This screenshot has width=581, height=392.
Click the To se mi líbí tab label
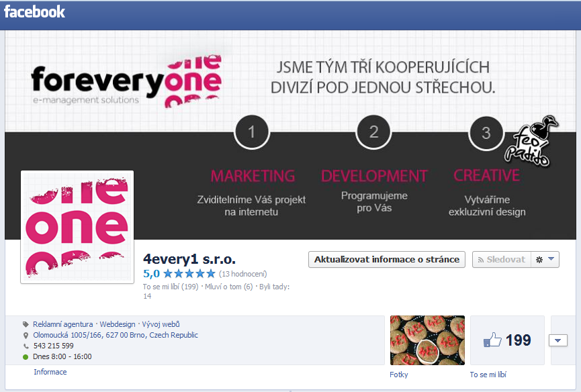(x=488, y=375)
